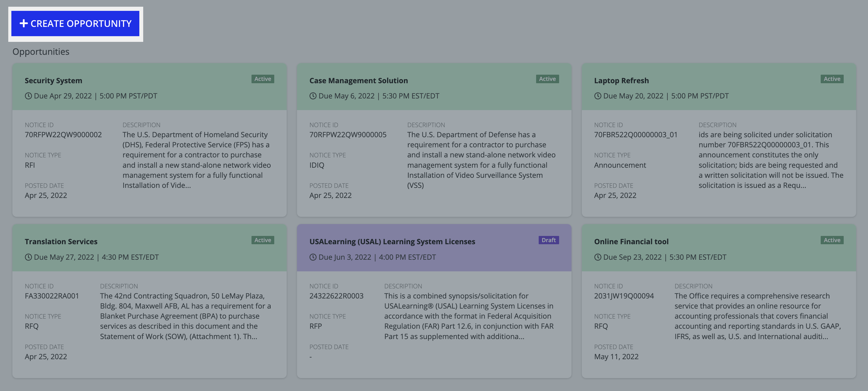Select notice ID 70FBR522Q00000003_01
This screenshot has width=868, height=391.
[636, 135]
